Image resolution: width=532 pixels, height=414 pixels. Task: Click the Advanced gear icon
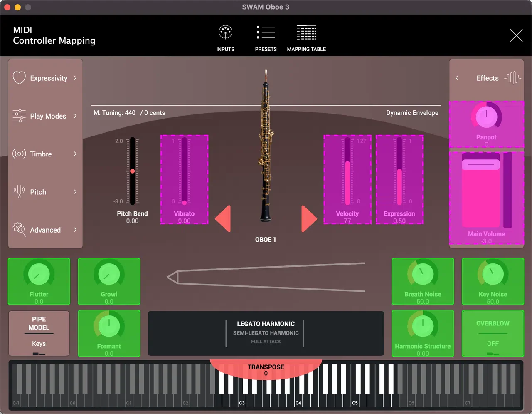pyautogui.click(x=19, y=229)
